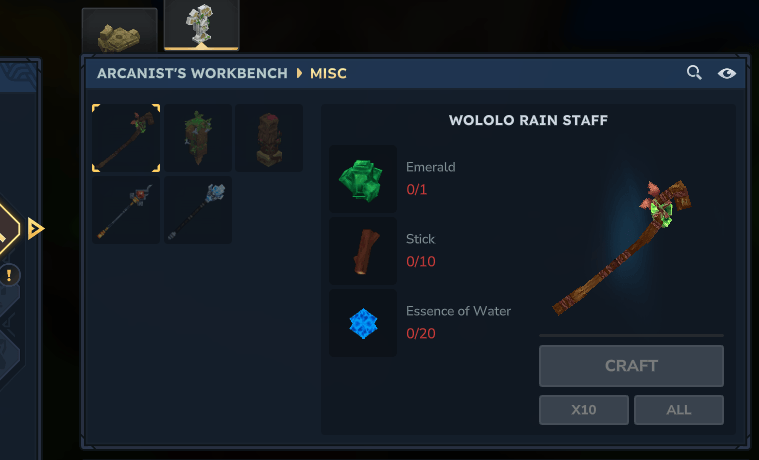Expand the left panel with yellow arrow

[x=35, y=229]
